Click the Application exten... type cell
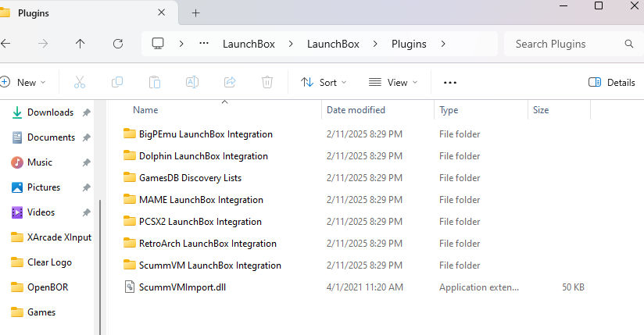644x335 pixels. (479, 287)
